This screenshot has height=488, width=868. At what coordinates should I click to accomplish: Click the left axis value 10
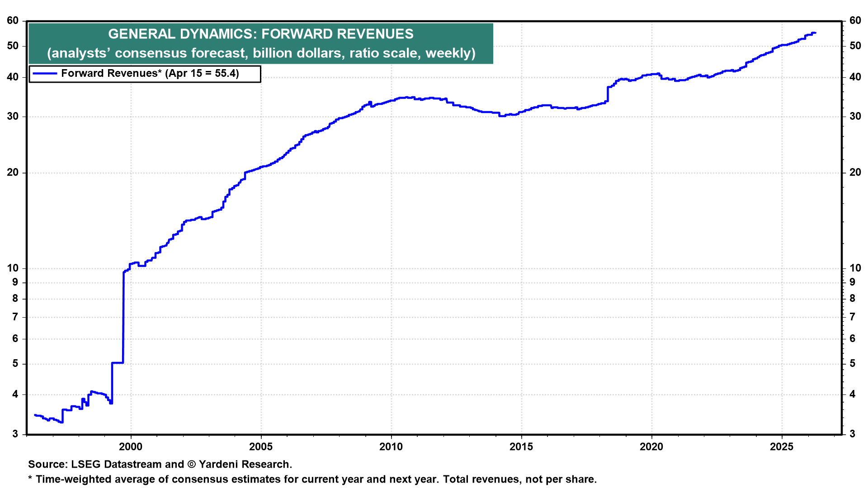[13, 268]
